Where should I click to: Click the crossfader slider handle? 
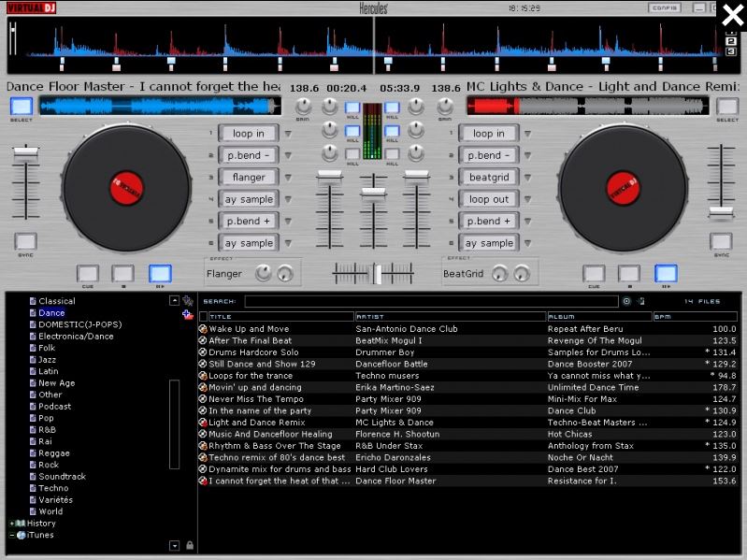[377, 274]
